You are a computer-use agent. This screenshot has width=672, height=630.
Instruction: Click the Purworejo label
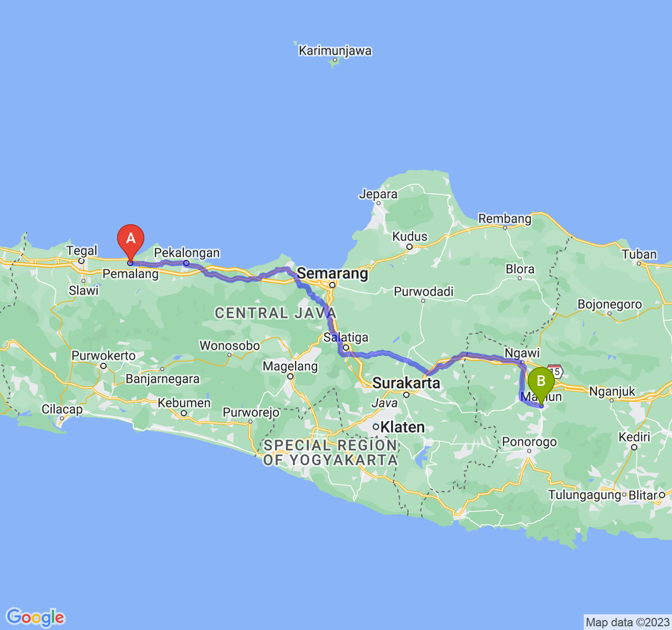(x=251, y=413)
